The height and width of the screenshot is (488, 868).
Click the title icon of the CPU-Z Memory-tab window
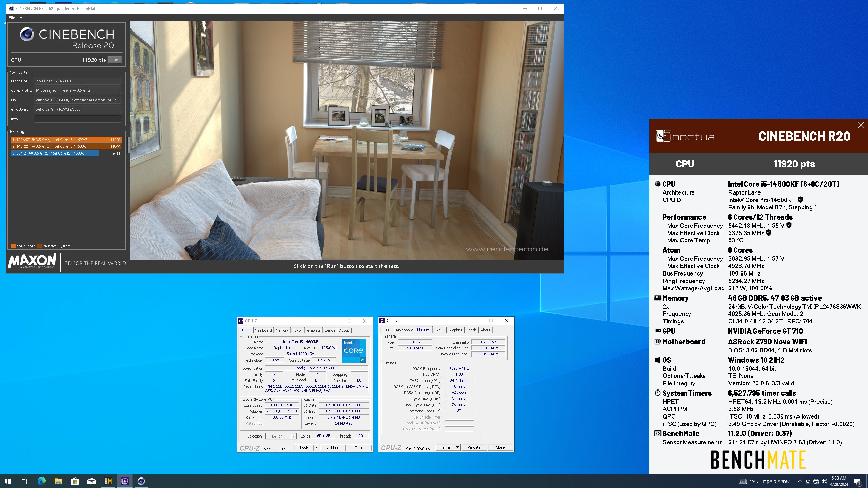[382, 321]
